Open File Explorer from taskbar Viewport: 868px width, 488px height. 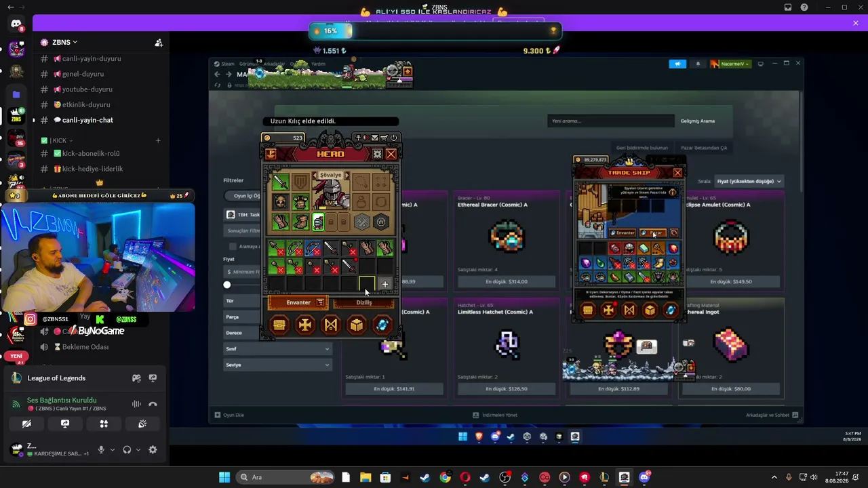point(366,477)
